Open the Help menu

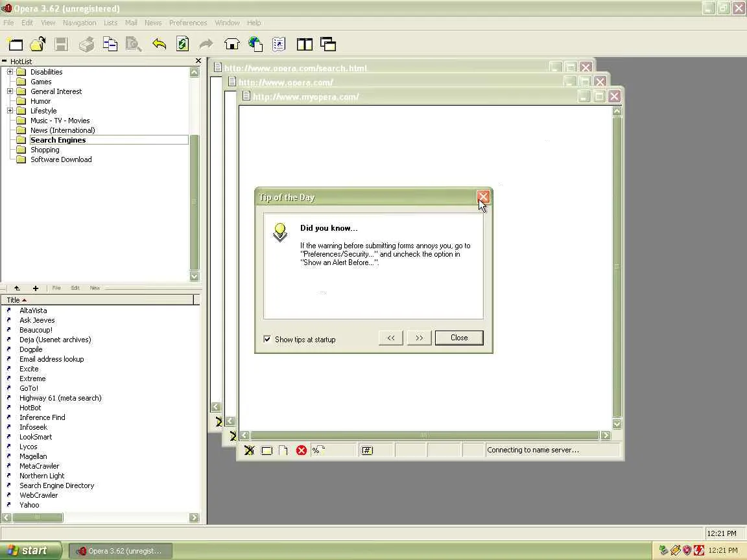tap(254, 23)
